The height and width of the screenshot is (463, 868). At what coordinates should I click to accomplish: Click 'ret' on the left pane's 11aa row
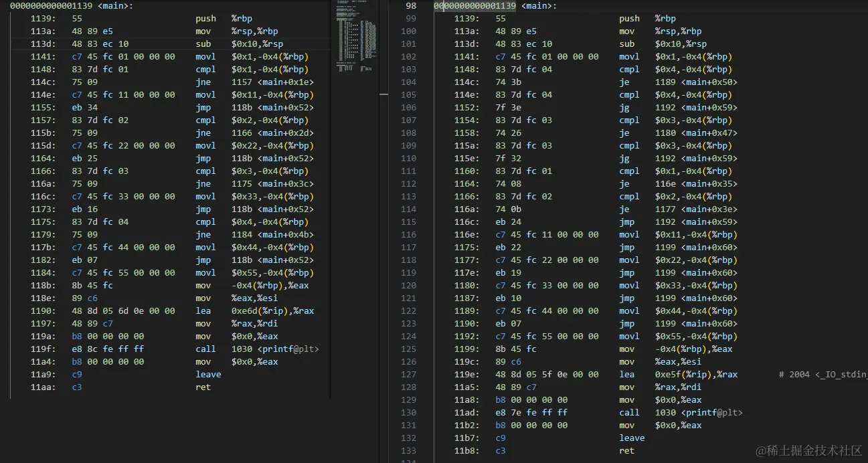pos(203,387)
